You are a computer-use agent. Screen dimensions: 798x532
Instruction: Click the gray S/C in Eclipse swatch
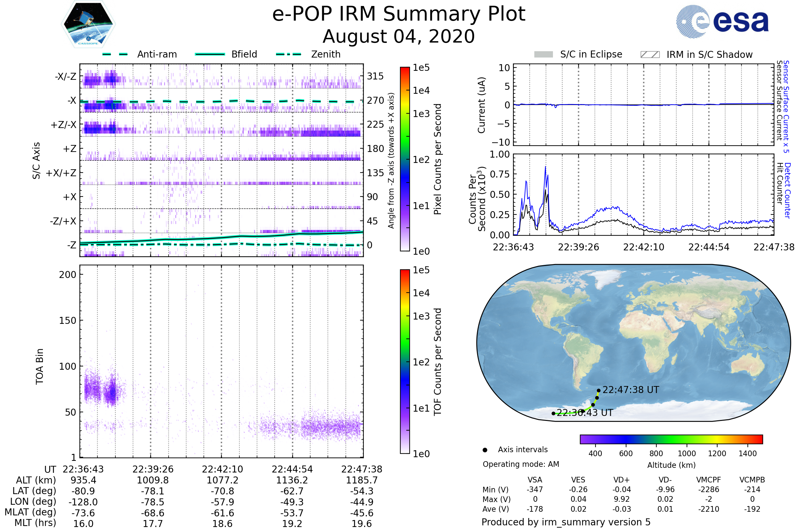coord(543,55)
